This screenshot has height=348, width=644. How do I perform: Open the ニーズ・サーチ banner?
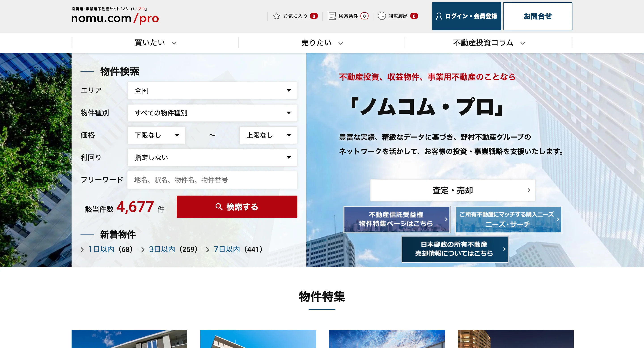[x=508, y=219]
